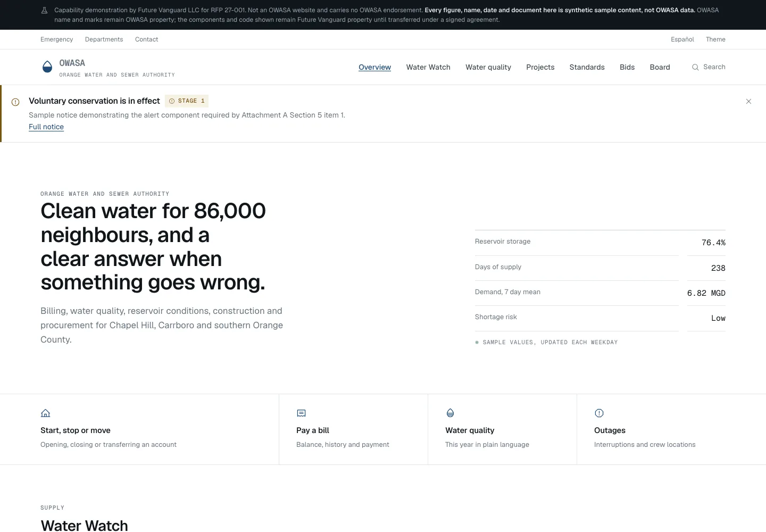The height and width of the screenshot is (532, 766).
Task: Click the Reservoir storage label
Action: (x=503, y=242)
